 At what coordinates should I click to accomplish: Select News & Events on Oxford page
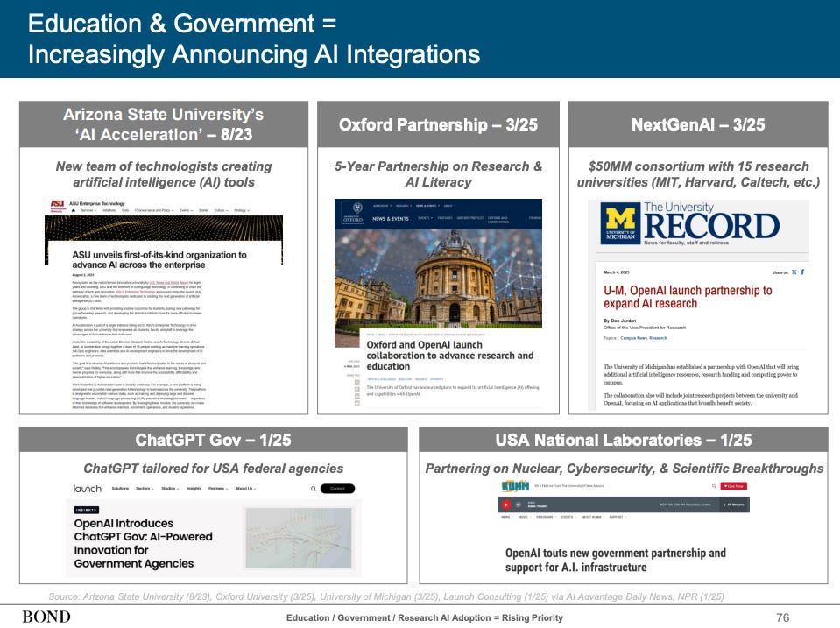pyautogui.click(x=391, y=219)
